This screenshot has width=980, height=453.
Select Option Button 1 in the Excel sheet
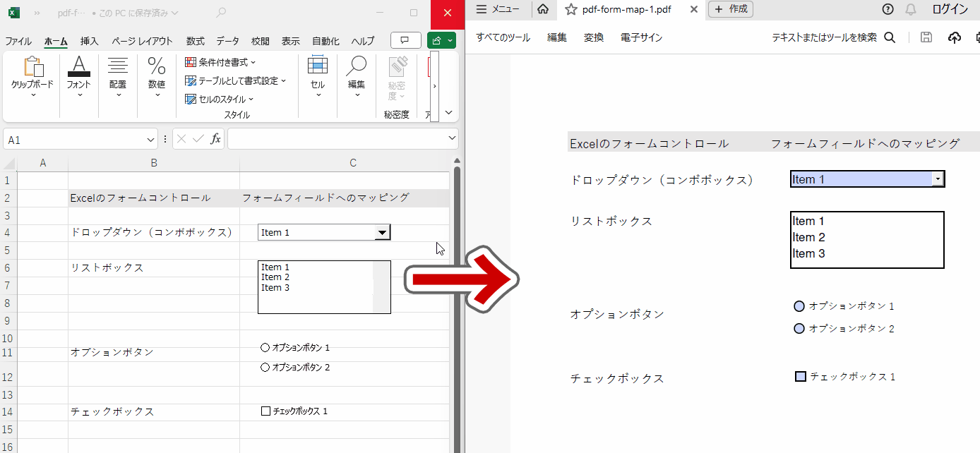coord(265,347)
